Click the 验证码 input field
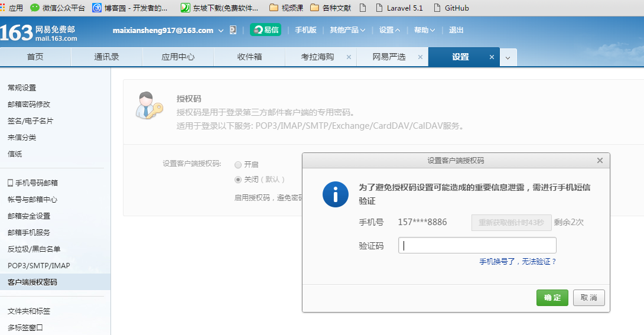The width and height of the screenshot is (644, 335). pyautogui.click(x=477, y=246)
